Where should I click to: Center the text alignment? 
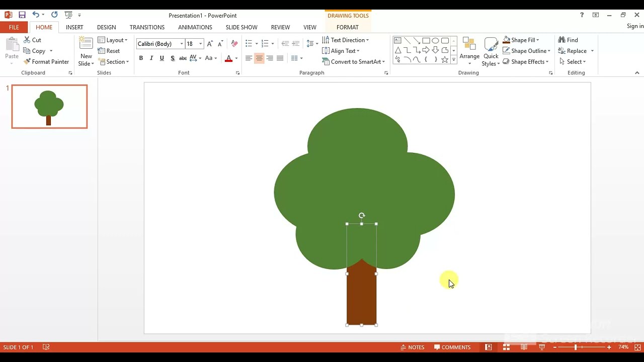click(x=259, y=58)
